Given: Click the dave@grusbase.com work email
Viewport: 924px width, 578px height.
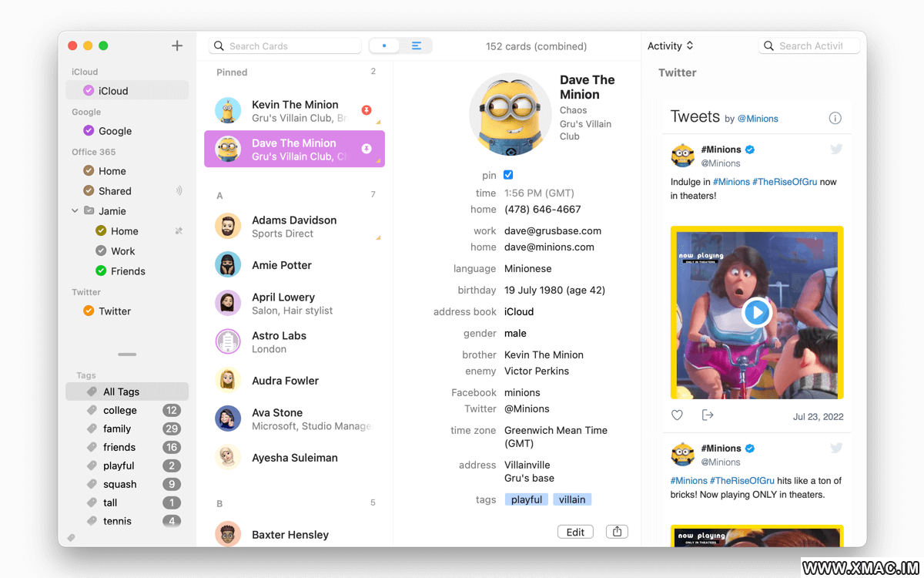Looking at the screenshot, I should click(x=553, y=230).
